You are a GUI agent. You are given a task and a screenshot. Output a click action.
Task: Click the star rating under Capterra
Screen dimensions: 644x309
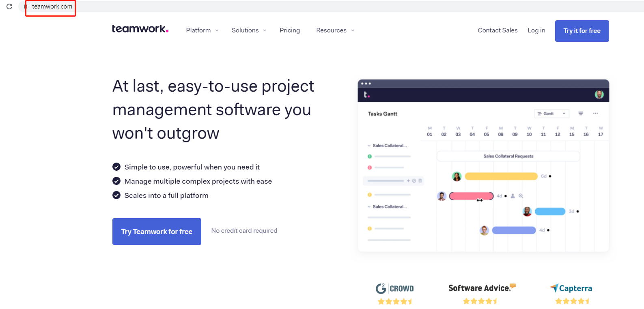point(572,301)
